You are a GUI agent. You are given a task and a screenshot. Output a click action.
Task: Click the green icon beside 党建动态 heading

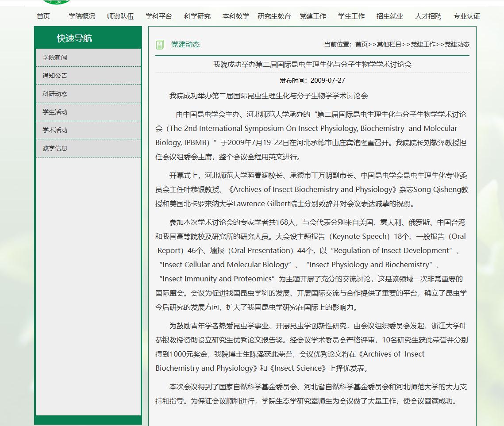point(160,45)
